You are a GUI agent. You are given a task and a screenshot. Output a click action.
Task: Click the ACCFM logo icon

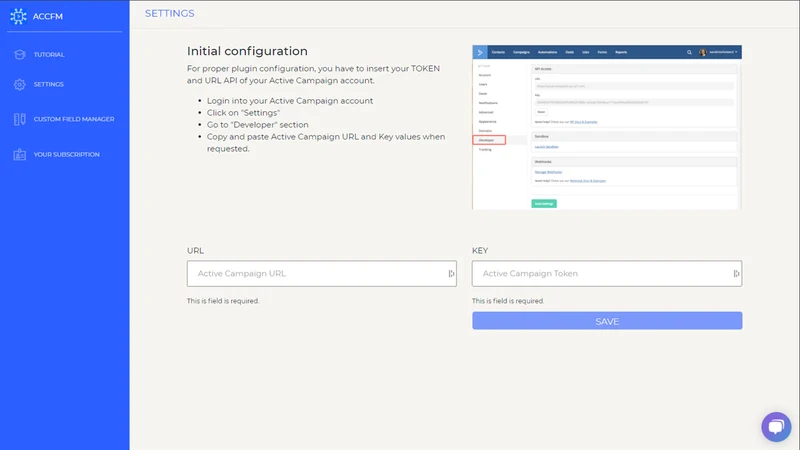[x=18, y=16]
